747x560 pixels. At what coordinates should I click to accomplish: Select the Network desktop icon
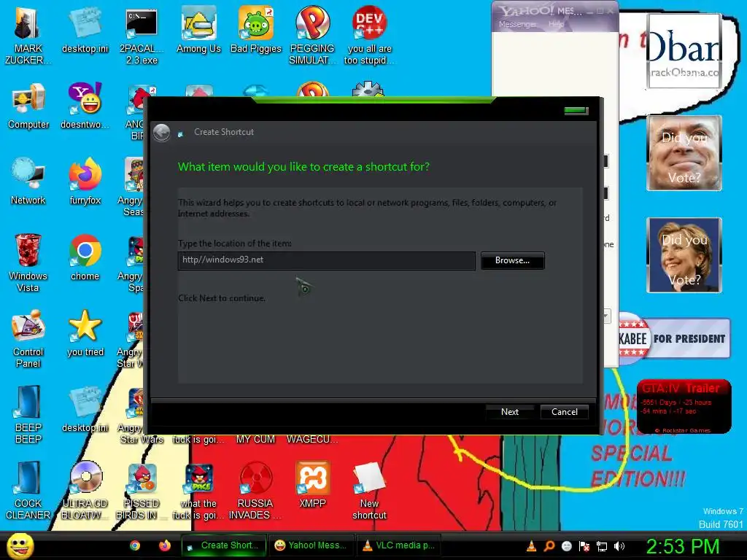click(x=28, y=182)
